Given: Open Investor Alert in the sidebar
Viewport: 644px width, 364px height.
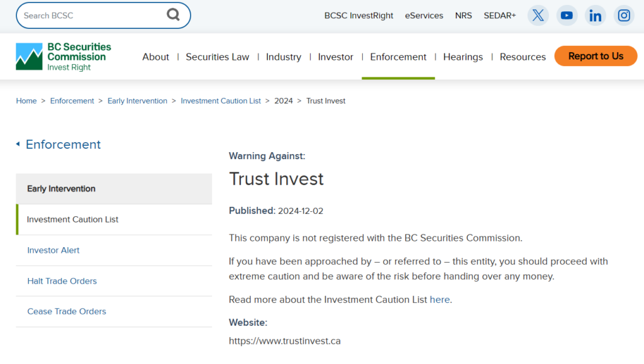Looking at the screenshot, I should (x=114, y=250).
